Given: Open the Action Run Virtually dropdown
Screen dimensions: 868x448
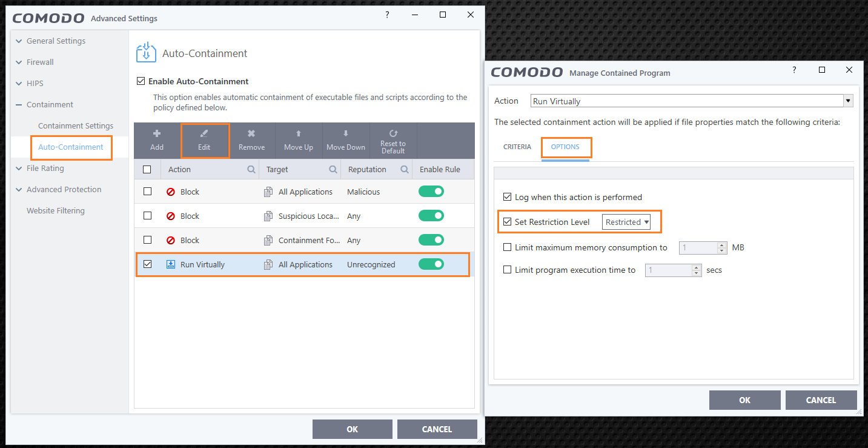Looking at the screenshot, I should [692, 101].
